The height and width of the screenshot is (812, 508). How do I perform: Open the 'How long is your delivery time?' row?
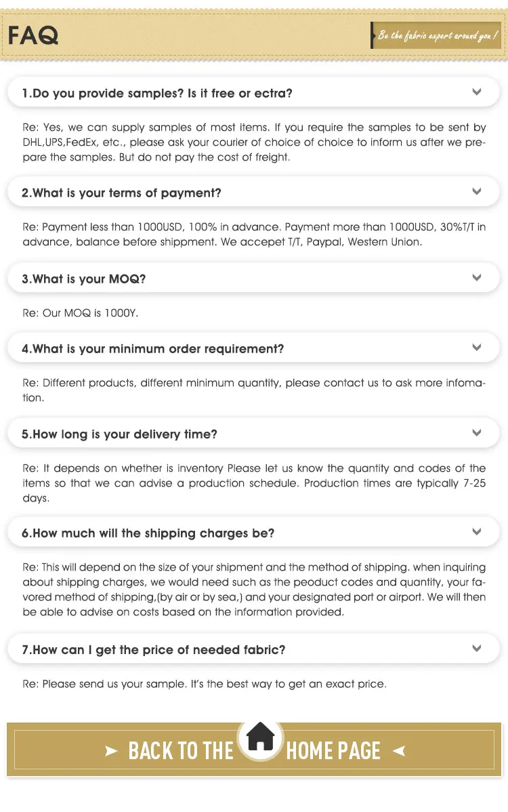click(x=120, y=434)
